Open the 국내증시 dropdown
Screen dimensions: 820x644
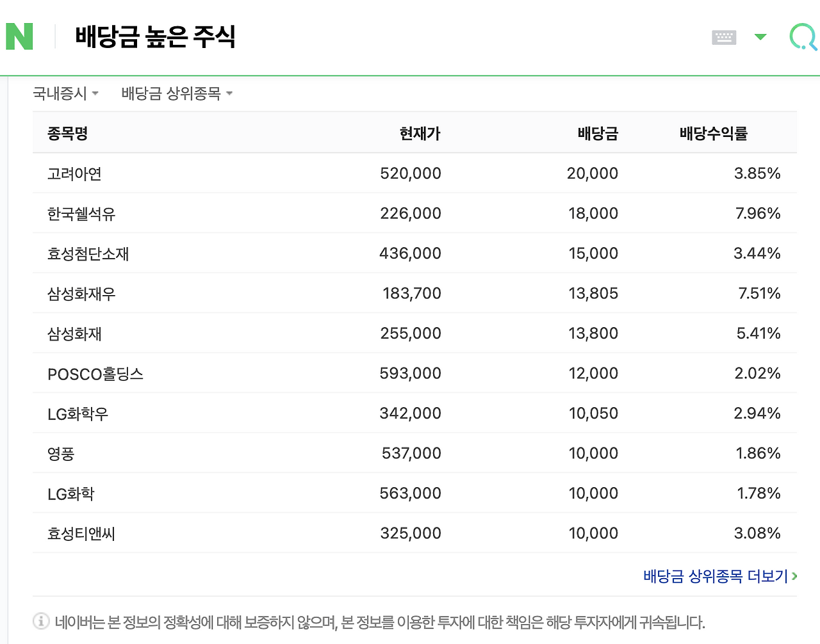(65, 93)
